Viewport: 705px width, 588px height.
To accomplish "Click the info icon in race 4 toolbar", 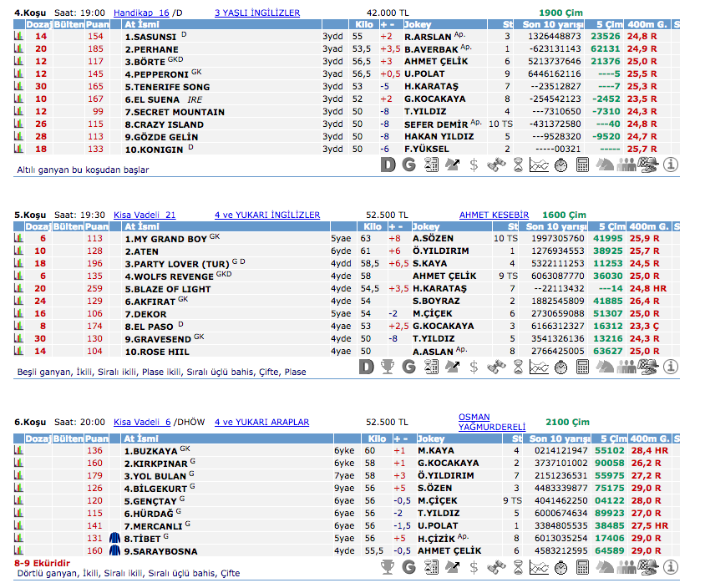I will [670, 165].
